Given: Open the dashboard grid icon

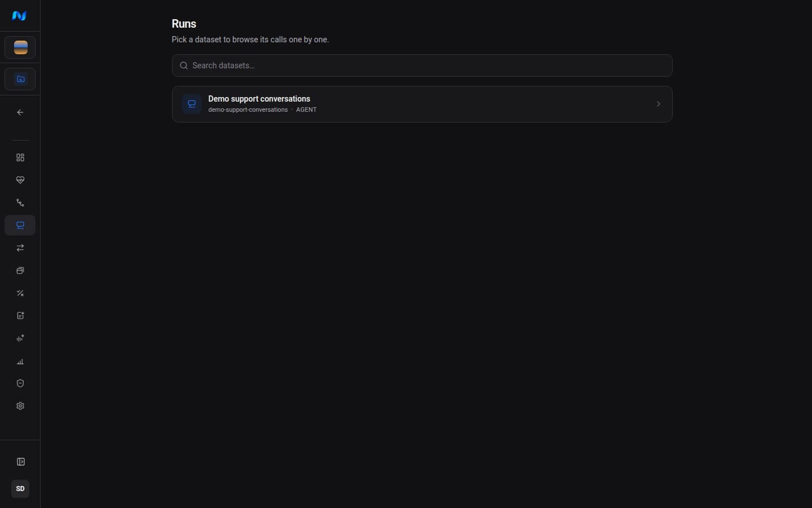Looking at the screenshot, I should (20, 157).
